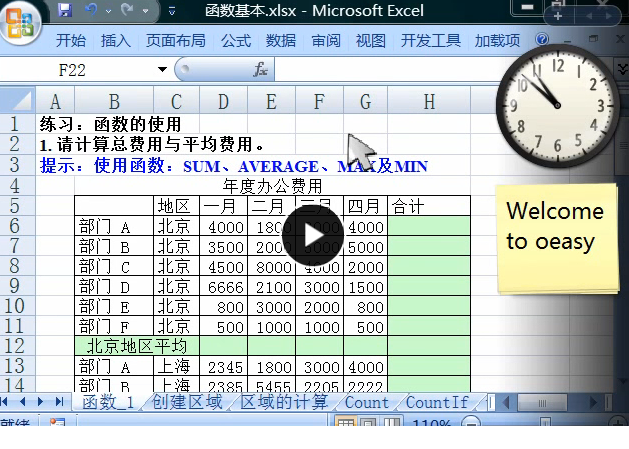The height and width of the screenshot is (449, 629).
Task: Select column B header
Action: coord(114,101)
